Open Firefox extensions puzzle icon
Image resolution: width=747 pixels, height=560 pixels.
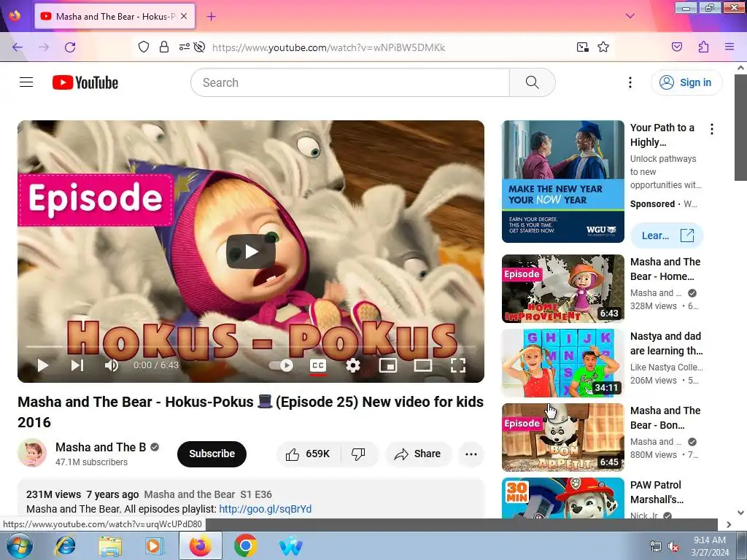click(703, 47)
